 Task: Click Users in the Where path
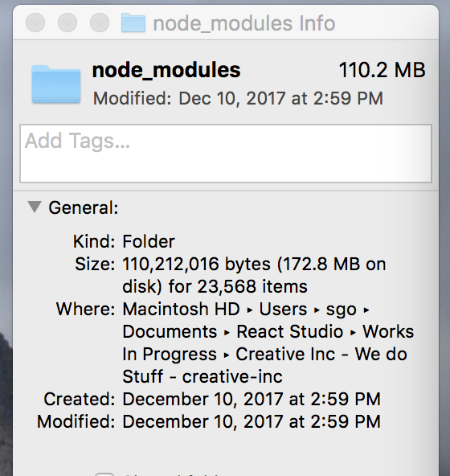pos(283,310)
